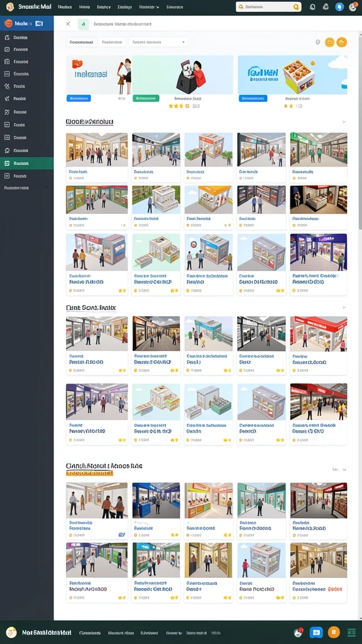Click the round face avatar in the bottom bar
362x644 pixels.
click(x=11, y=633)
